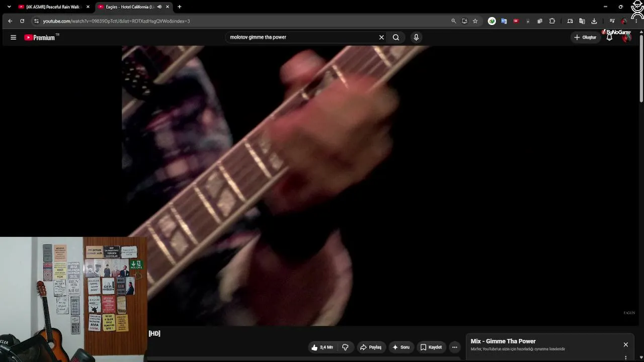Share the video with Paylaş
Viewport: 644px width, 362px height.
pyautogui.click(x=371, y=347)
